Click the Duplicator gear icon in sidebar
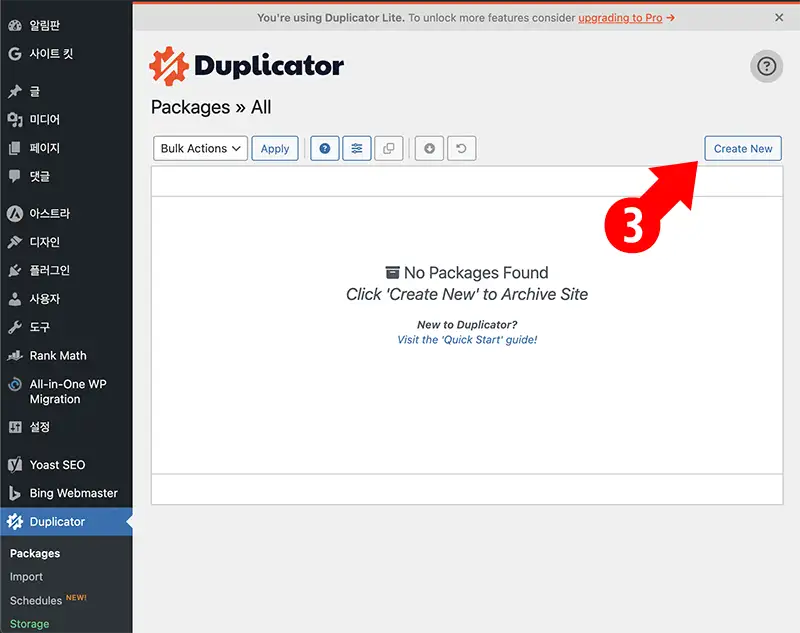 15,522
